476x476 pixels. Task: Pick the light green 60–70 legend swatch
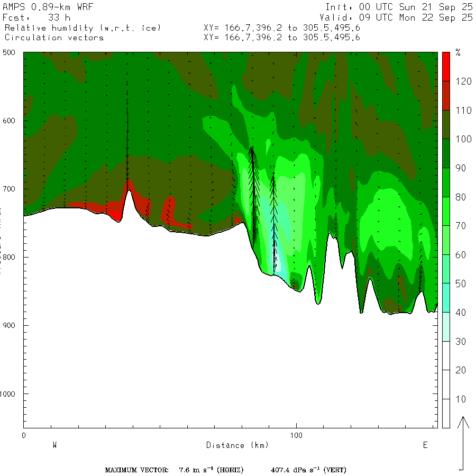[x=446, y=240]
